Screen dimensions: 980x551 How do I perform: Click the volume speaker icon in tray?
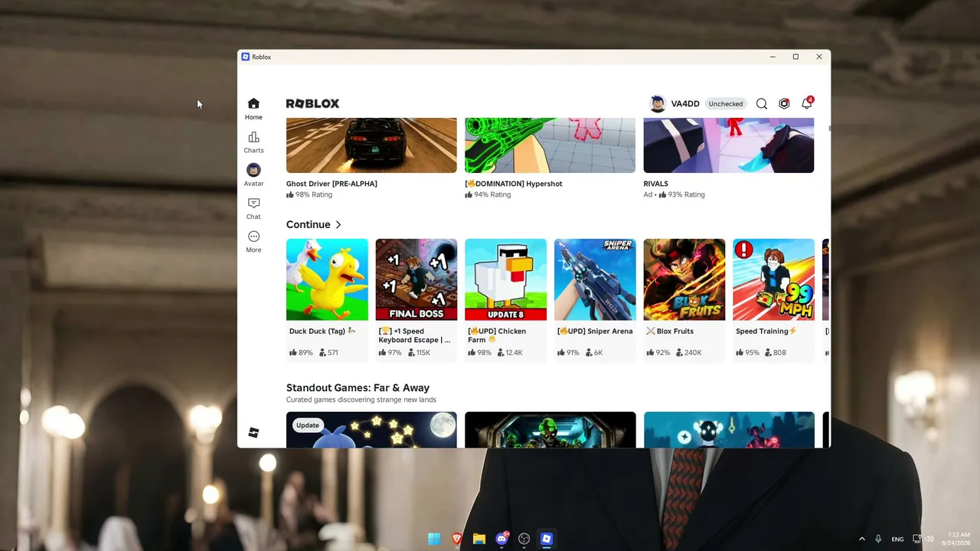coord(930,539)
